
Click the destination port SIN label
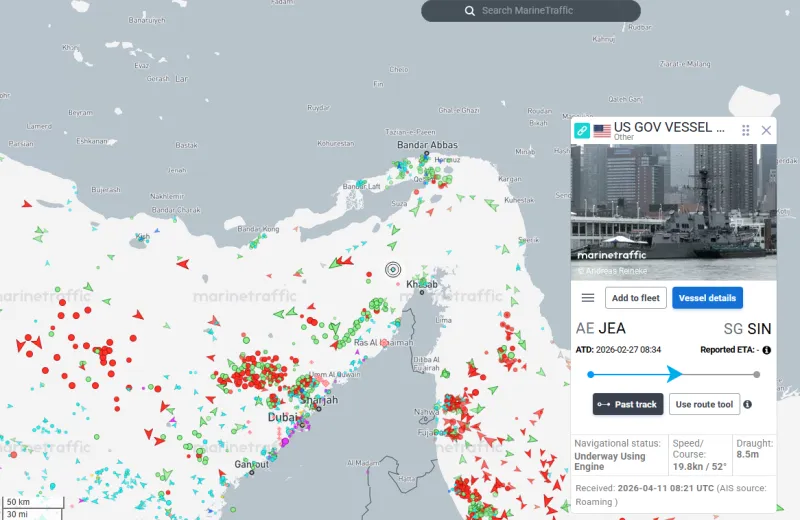pyautogui.click(x=759, y=328)
